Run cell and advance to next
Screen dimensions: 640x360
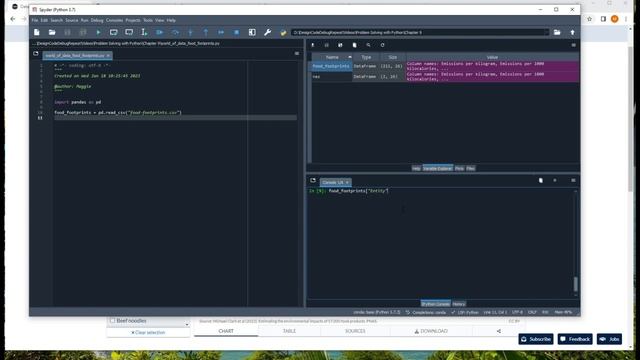click(x=129, y=32)
